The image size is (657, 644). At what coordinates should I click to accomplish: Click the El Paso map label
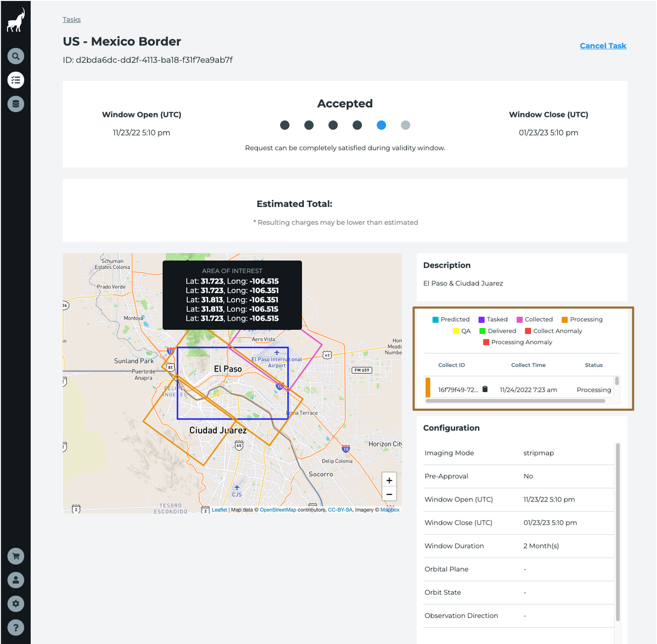pyautogui.click(x=228, y=369)
